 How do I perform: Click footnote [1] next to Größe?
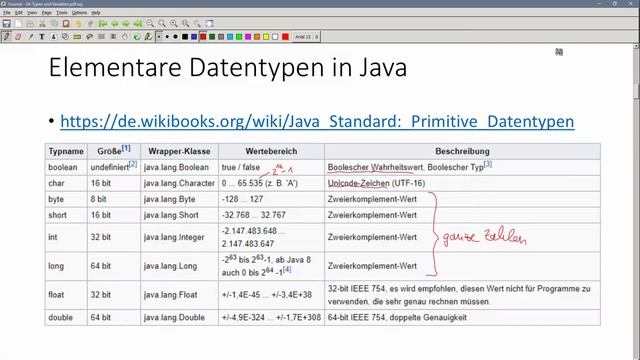[x=126, y=148]
